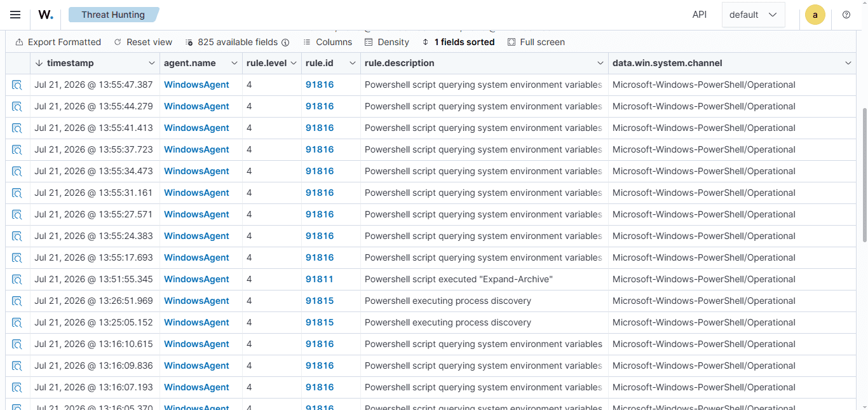Screen dimensions: 868x410
Task: Open the Threat Hunting breadcrumb tab
Action: tap(113, 15)
